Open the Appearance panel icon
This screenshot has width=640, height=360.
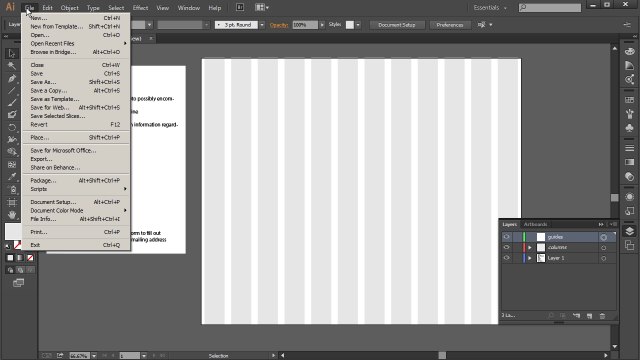(x=629, y=197)
